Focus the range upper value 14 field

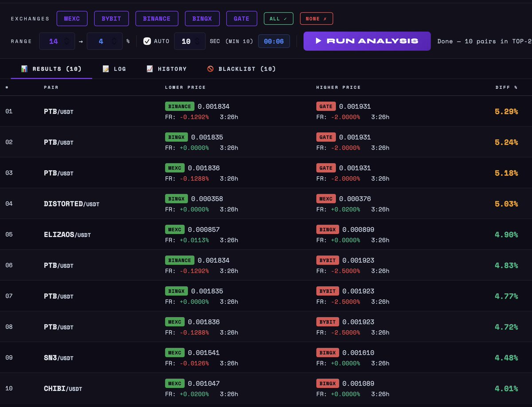[x=54, y=41]
